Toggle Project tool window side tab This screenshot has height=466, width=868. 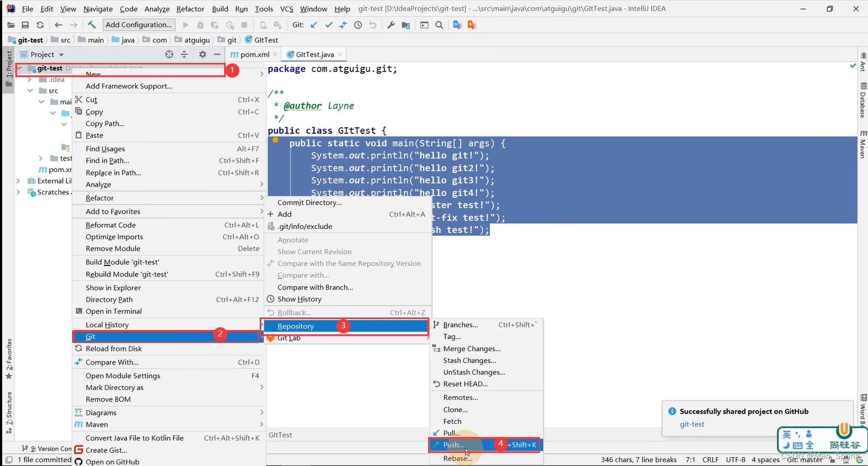[x=9, y=68]
